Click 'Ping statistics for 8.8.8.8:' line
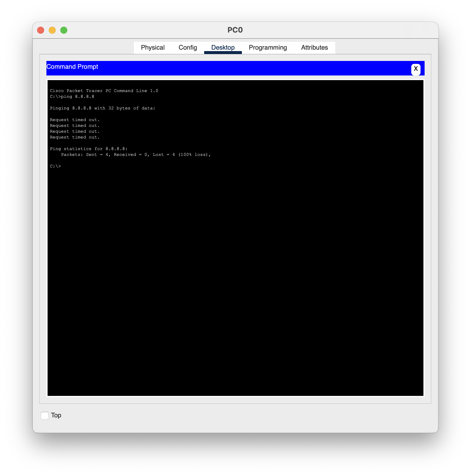 click(89, 149)
